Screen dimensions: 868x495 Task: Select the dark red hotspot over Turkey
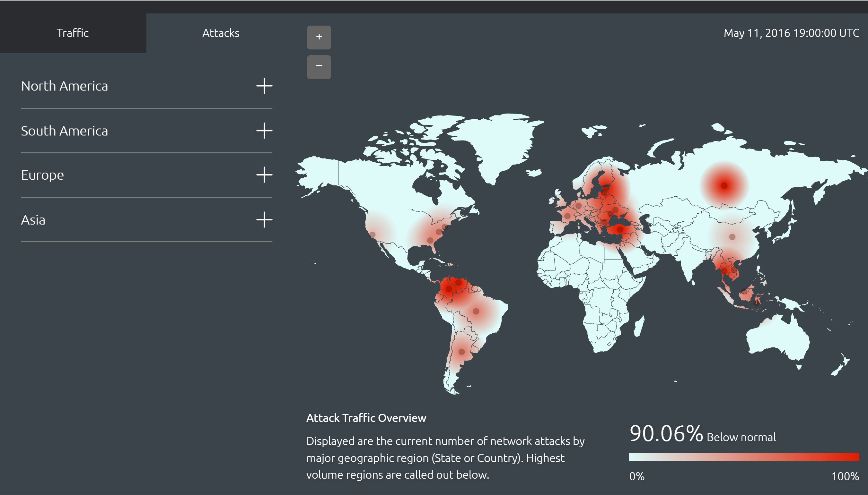pos(620,229)
